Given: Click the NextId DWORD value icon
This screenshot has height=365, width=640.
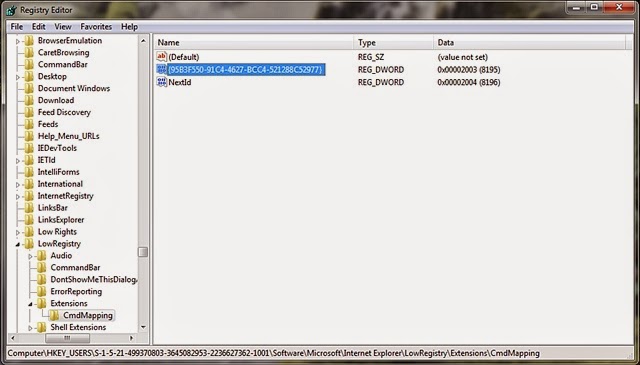Looking at the screenshot, I should point(162,82).
